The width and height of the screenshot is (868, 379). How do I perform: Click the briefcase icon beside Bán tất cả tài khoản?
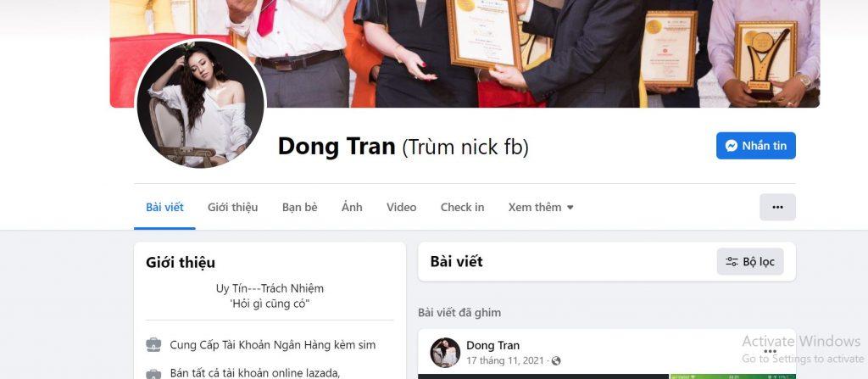tap(153, 373)
